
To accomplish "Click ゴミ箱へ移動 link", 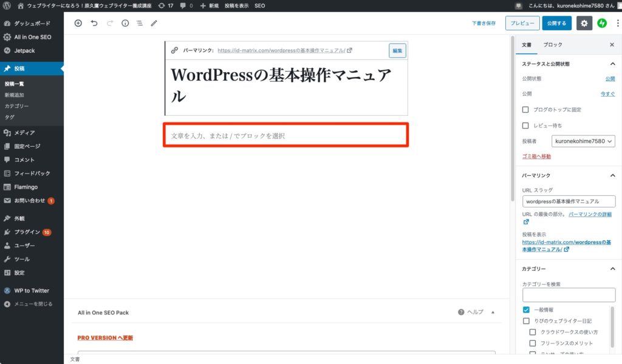I will (x=536, y=157).
